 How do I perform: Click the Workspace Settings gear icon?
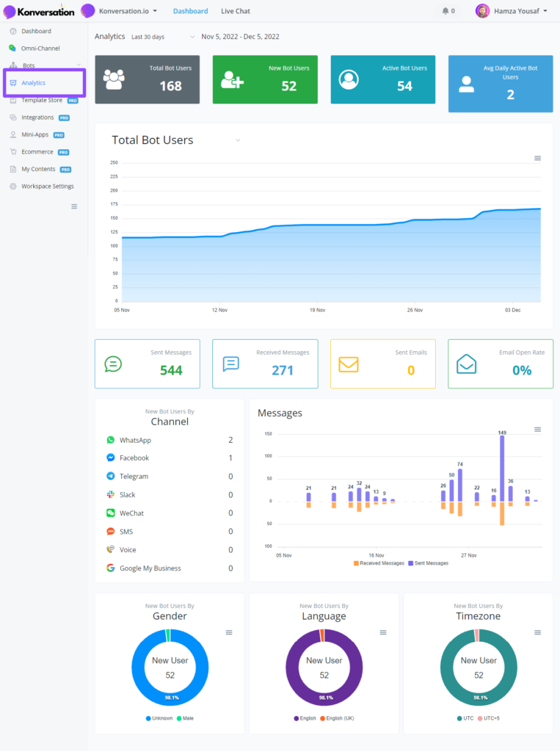pos(13,187)
